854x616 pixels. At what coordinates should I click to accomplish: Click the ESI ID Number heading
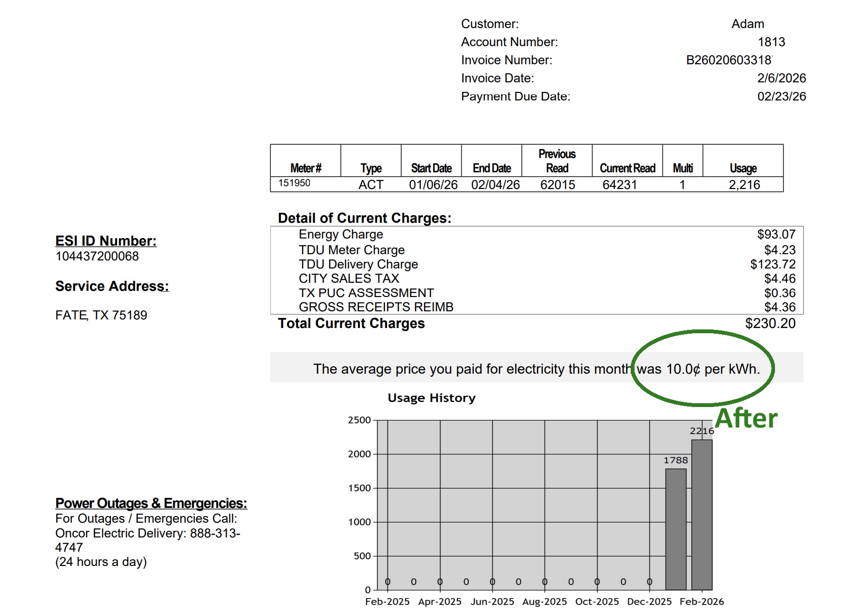[x=106, y=241]
